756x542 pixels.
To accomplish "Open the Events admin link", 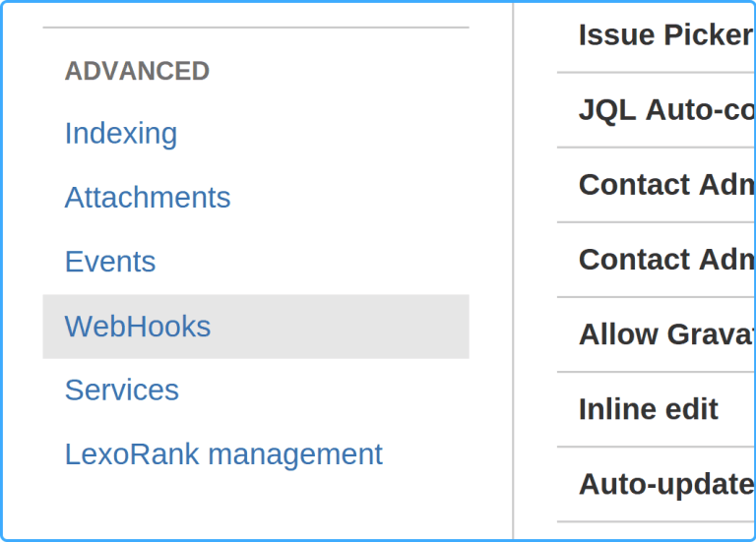I will tap(110, 262).
